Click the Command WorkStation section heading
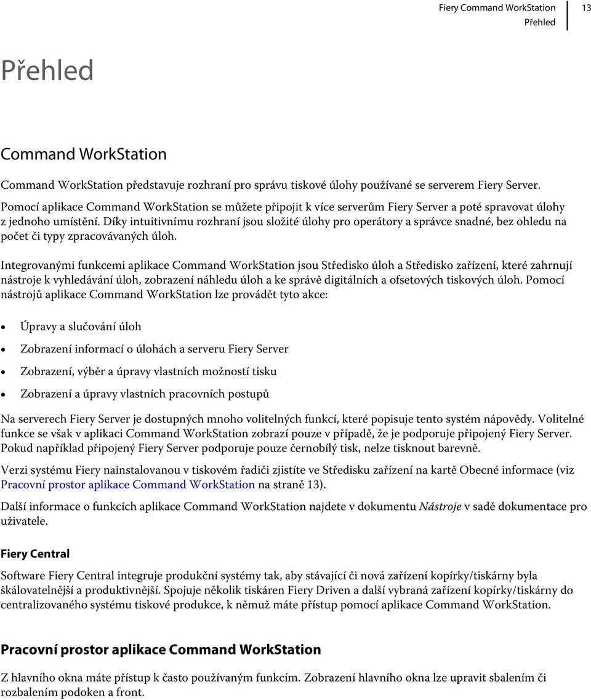591x700 pixels. coord(84,154)
